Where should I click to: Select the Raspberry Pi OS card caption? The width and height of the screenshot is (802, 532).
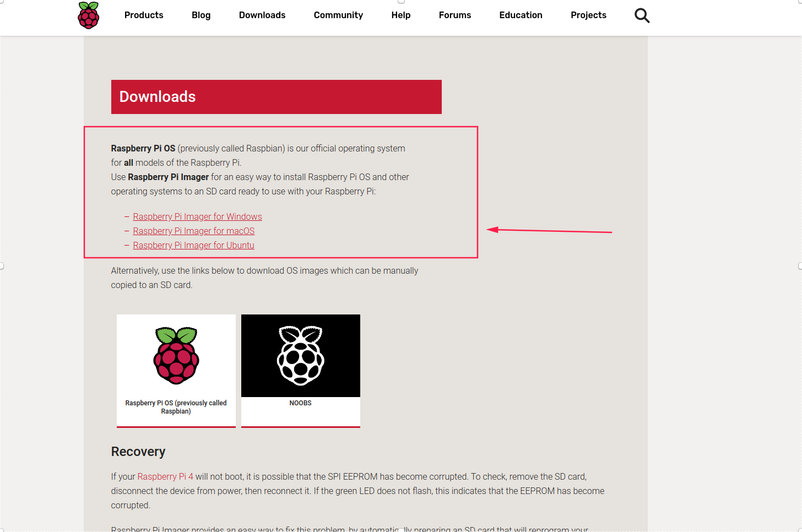point(176,407)
